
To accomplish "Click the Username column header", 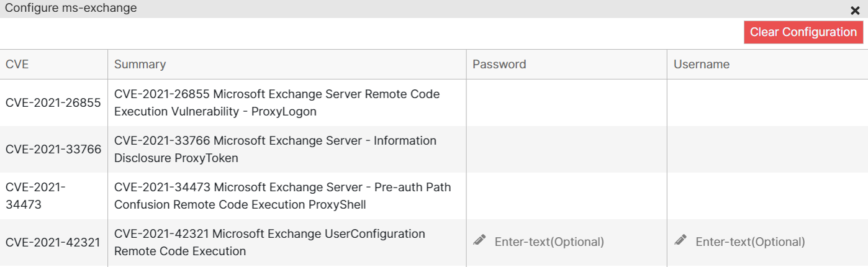I will tap(702, 65).
